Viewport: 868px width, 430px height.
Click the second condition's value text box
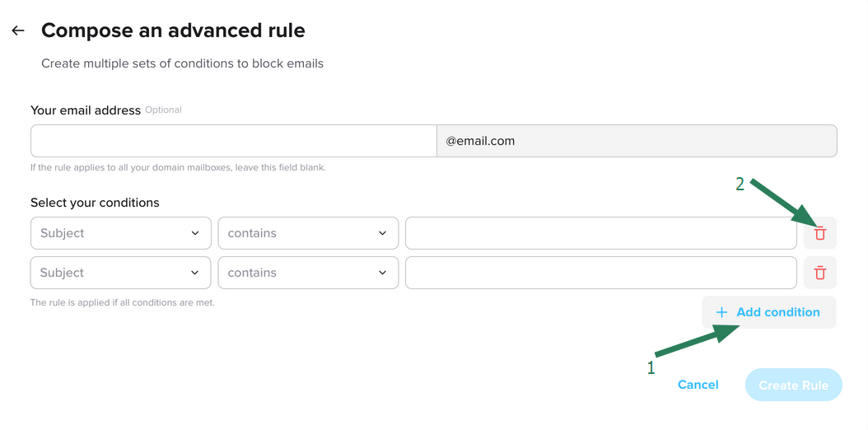pyautogui.click(x=601, y=273)
